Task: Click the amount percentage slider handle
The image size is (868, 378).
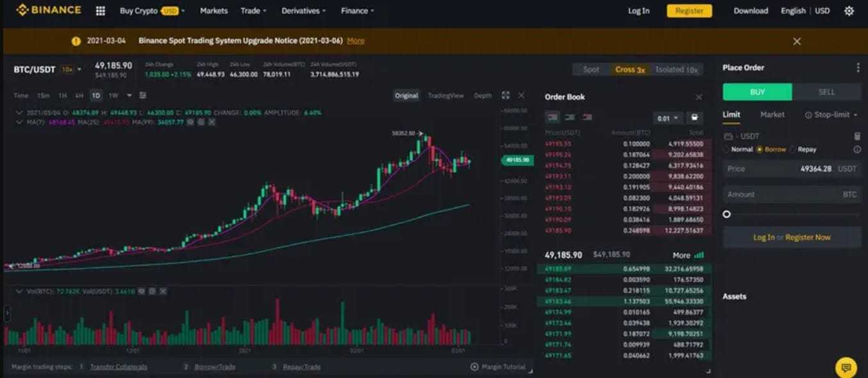Action: tap(726, 214)
